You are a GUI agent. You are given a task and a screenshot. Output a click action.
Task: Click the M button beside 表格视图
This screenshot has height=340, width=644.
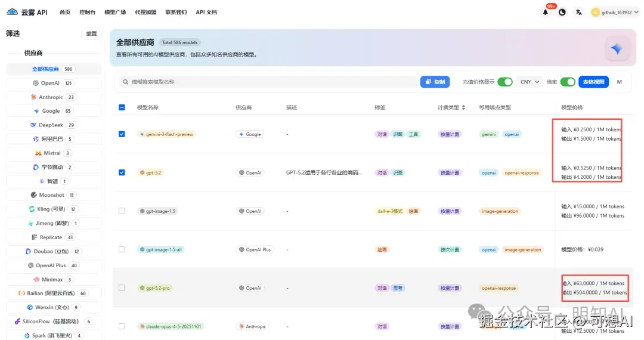pos(620,82)
